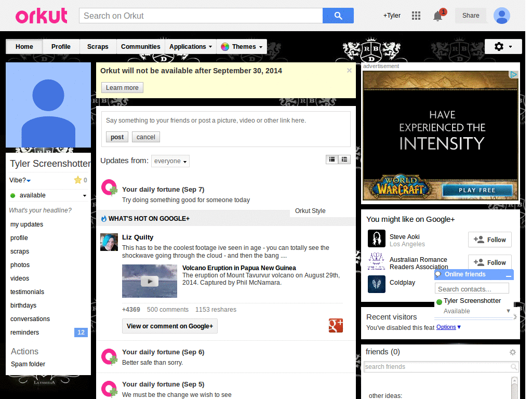
Task: Open the Google apps grid icon
Action: (416, 16)
